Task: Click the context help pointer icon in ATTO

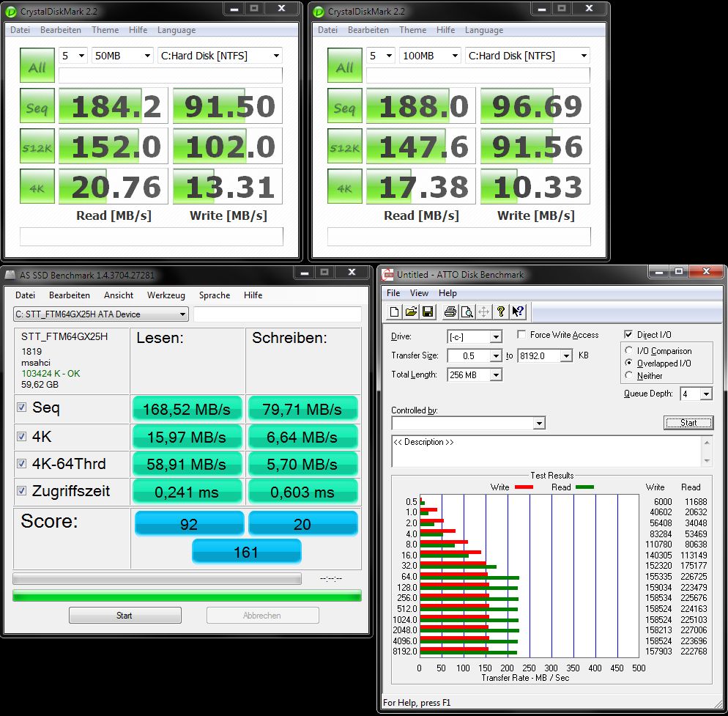Action: (x=518, y=311)
